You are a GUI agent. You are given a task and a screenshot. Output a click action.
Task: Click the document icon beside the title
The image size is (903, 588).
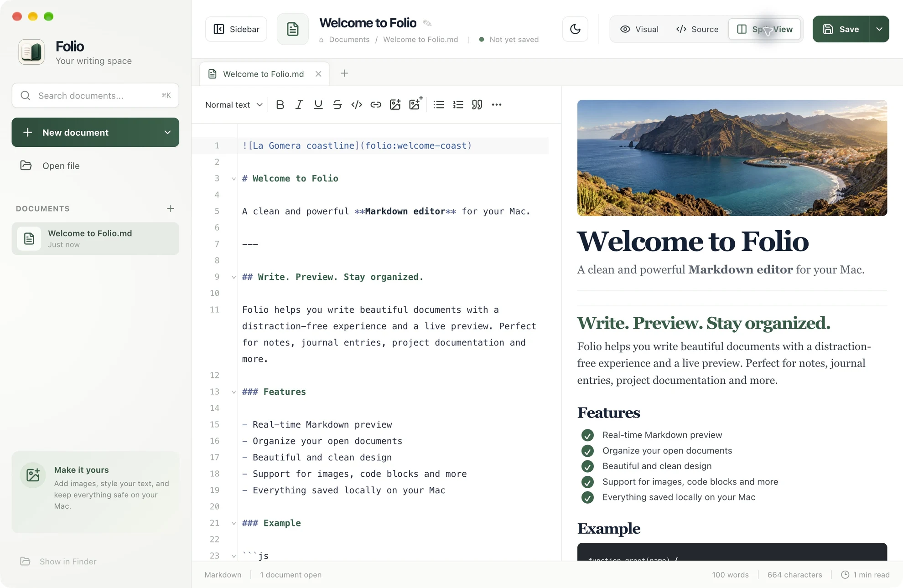click(293, 29)
